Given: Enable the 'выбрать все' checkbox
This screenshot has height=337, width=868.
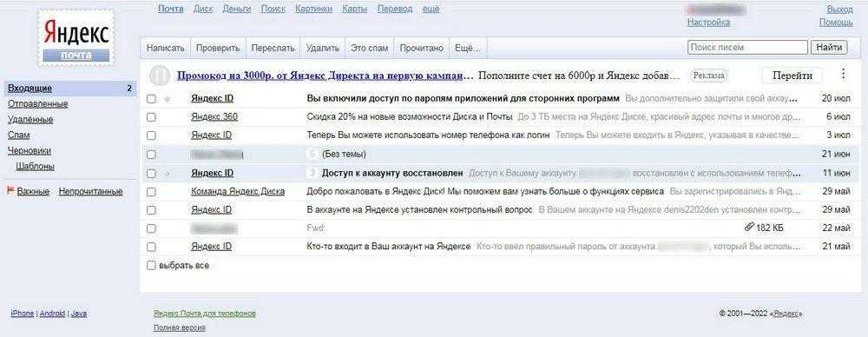Looking at the screenshot, I should pos(151,266).
